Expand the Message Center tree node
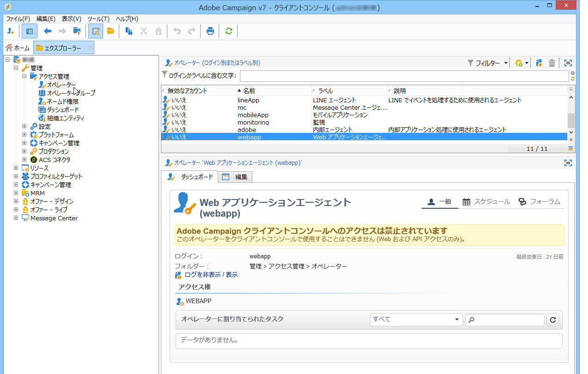Image resolution: width=588 pixels, height=374 pixels. [x=16, y=218]
